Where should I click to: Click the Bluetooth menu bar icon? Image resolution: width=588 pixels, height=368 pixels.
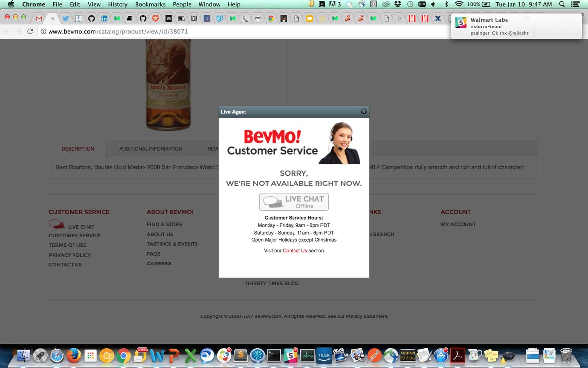pos(446,4)
